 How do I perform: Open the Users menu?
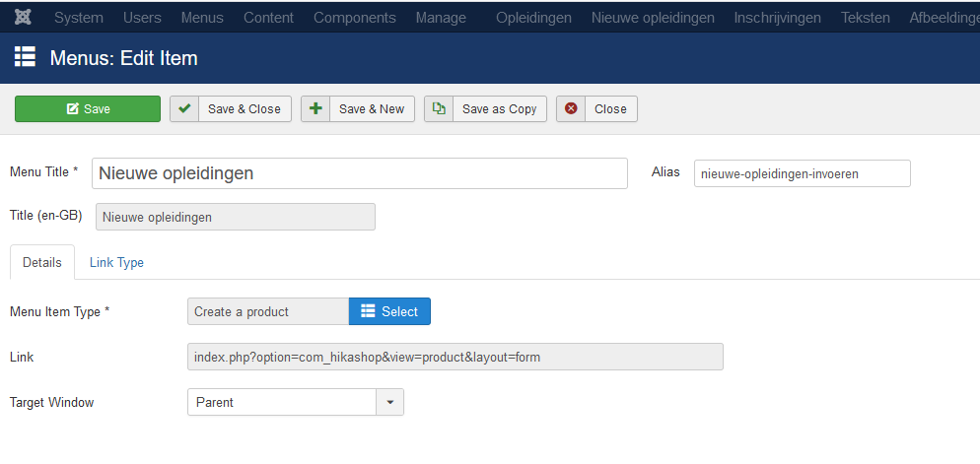[142, 18]
